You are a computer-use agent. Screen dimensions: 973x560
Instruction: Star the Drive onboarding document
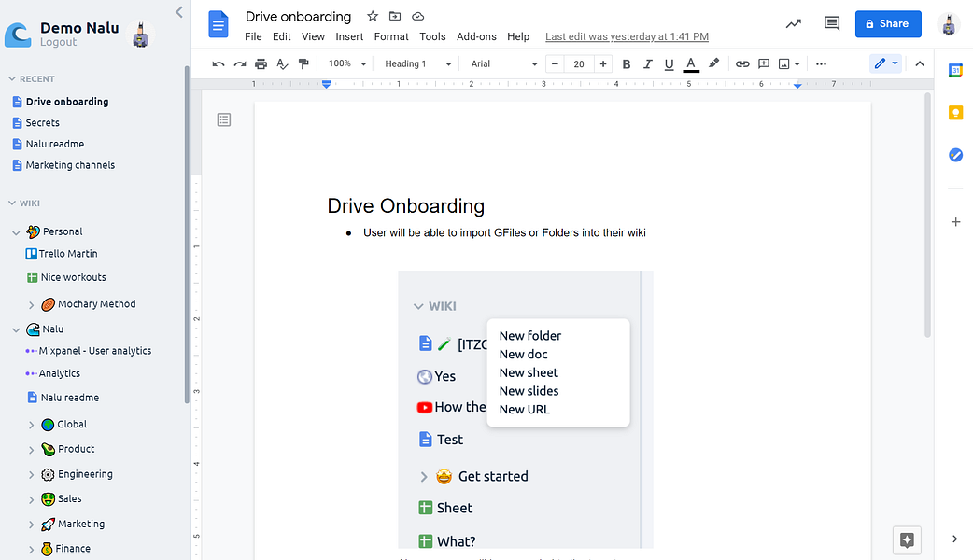pyautogui.click(x=373, y=16)
